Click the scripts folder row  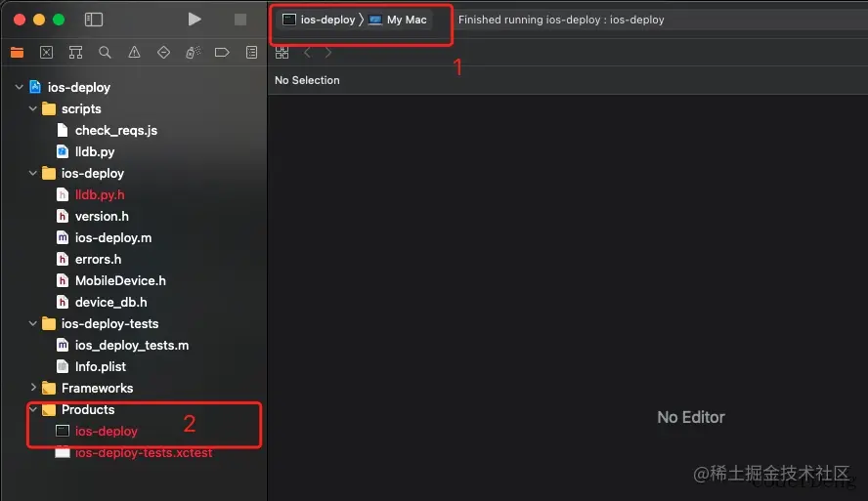click(133, 109)
